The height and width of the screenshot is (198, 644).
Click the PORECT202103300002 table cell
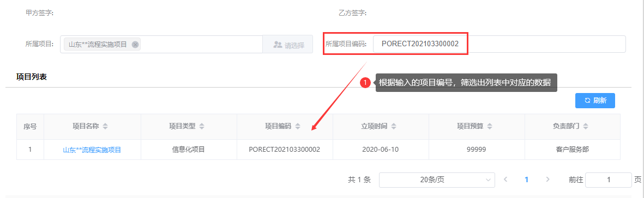point(285,150)
